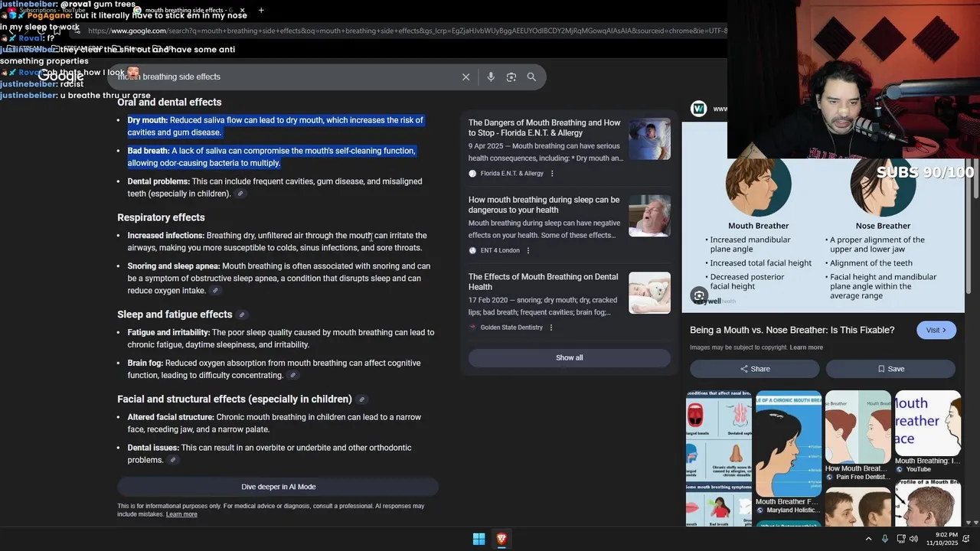Click the browser address bar URL
980x551 pixels.
tap(406, 31)
